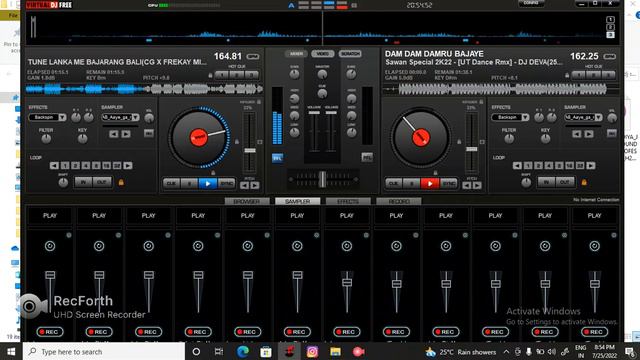
Task: Click the right channel LOW EQ knob
Action: click(x=351, y=133)
